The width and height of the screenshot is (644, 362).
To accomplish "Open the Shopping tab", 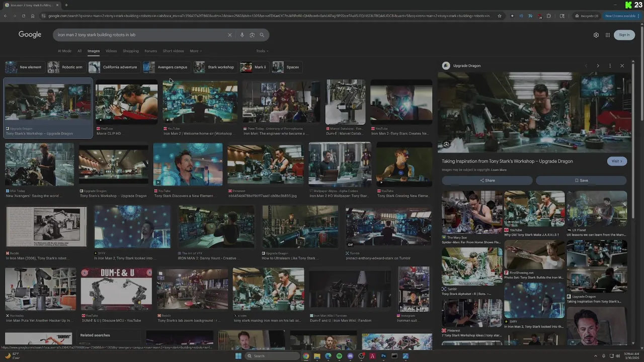I will pos(130,51).
